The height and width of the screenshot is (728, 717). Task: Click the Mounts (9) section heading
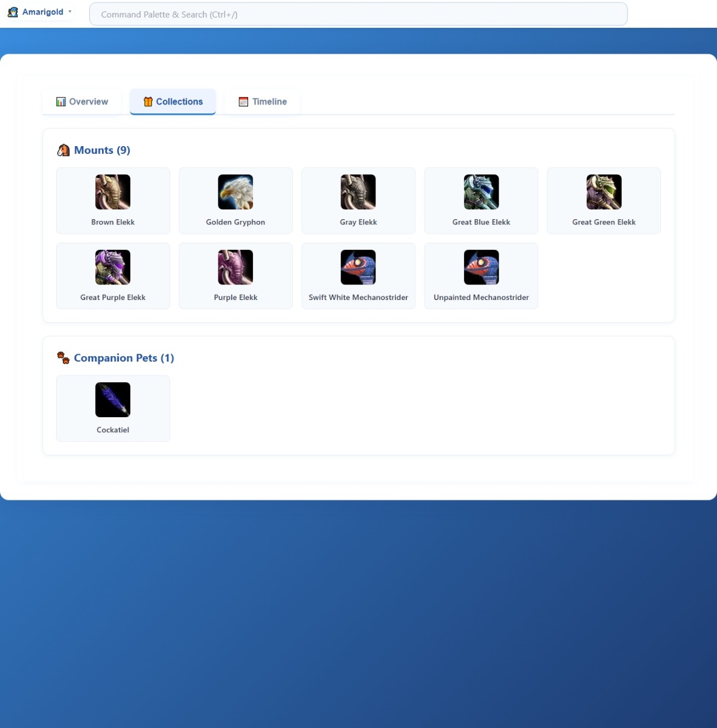(x=102, y=150)
